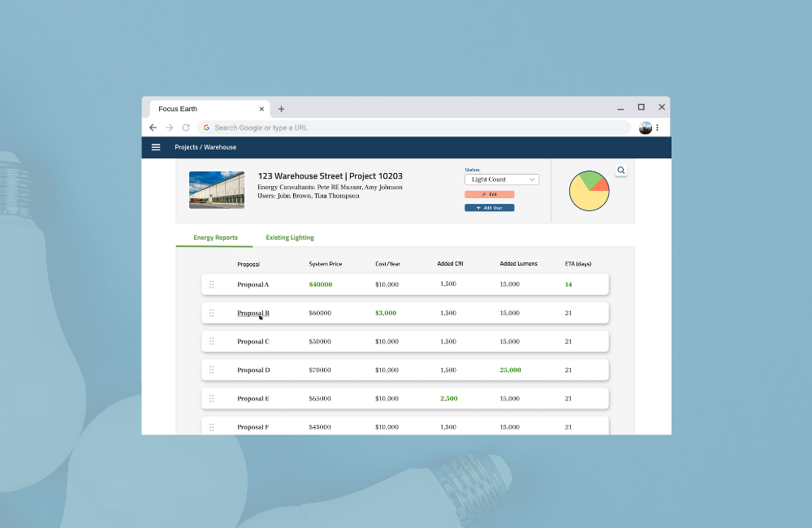Open the browser three-dot menu
Viewport: 812px width, 528px height.
click(x=657, y=128)
